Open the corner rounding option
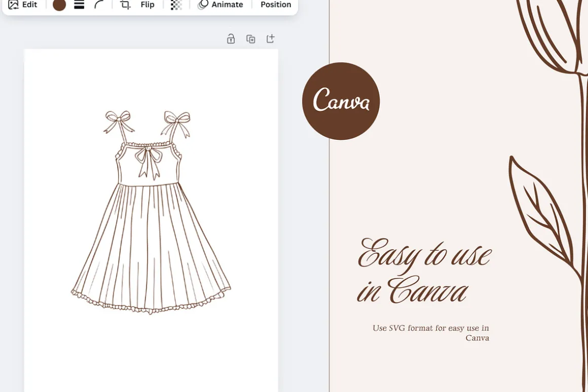 99,5
